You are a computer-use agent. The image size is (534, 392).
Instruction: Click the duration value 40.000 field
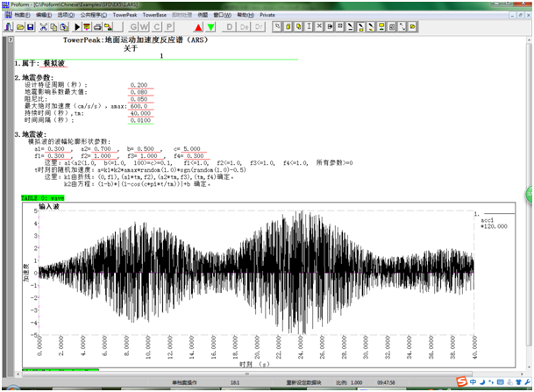point(140,113)
